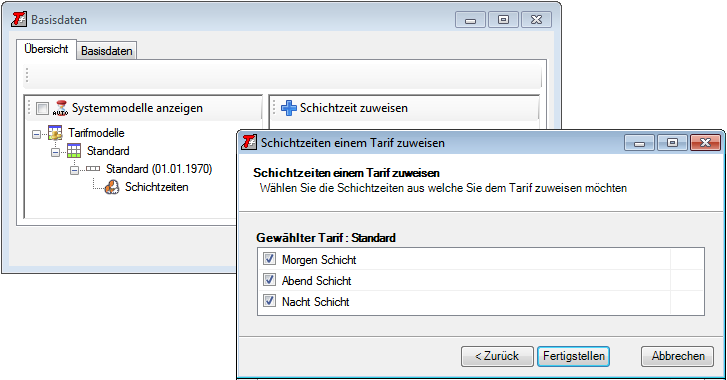727x380 pixels.
Task: Toggle the Nacht Schicht checkbox
Action: click(x=269, y=301)
